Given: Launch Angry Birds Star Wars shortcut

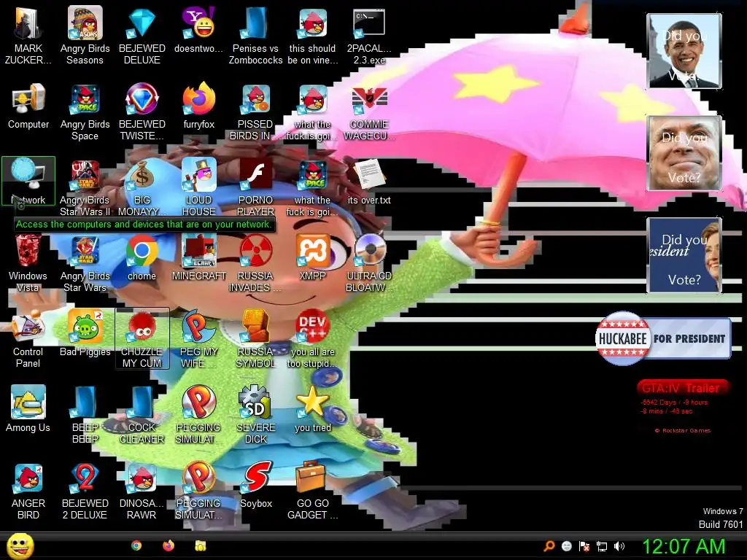Looking at the screenshot, I should point(85,263).
